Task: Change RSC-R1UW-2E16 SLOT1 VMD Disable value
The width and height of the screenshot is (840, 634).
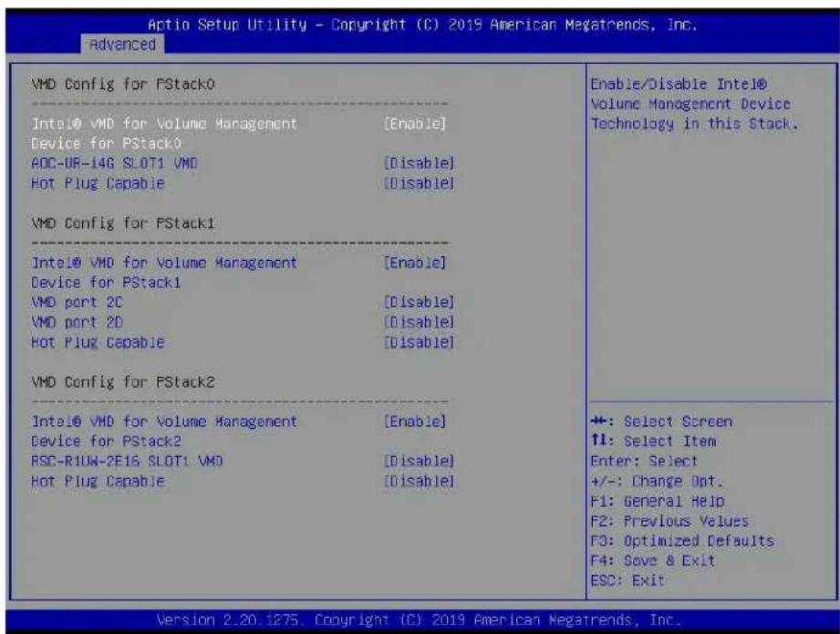Action: coord(419,461)
